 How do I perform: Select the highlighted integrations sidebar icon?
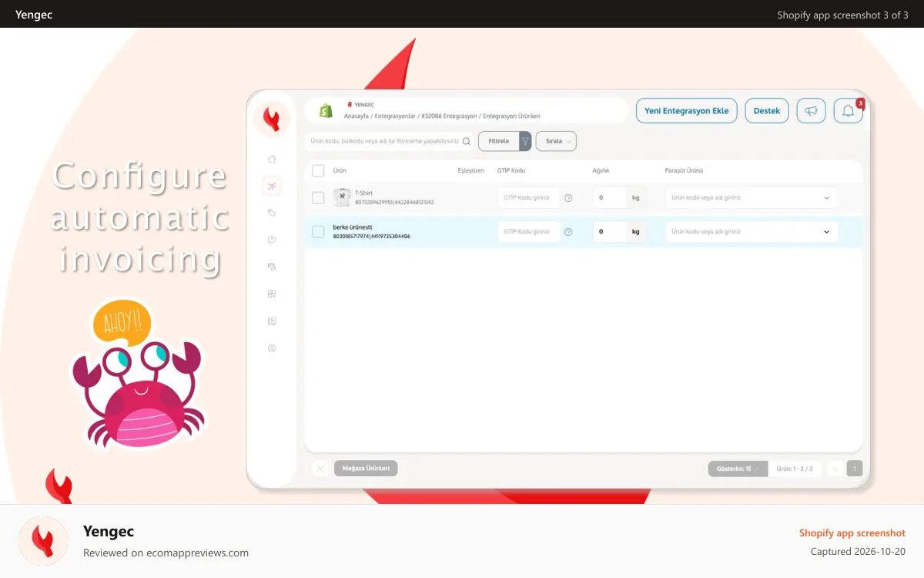(x=272, y=186)
